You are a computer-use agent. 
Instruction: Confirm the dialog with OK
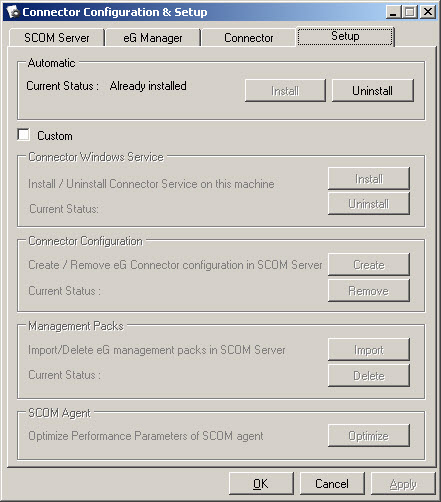click(x=261, y=484)
